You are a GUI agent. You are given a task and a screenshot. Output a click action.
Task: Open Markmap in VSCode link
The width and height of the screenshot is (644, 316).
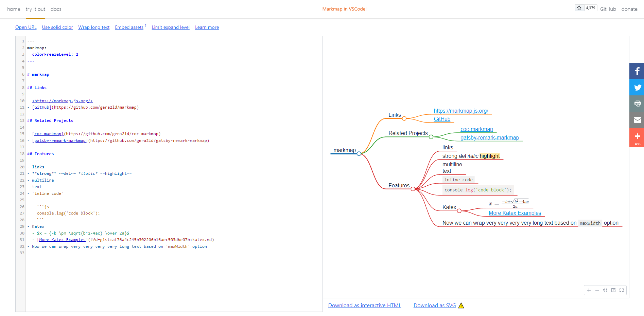click(344, 9)
